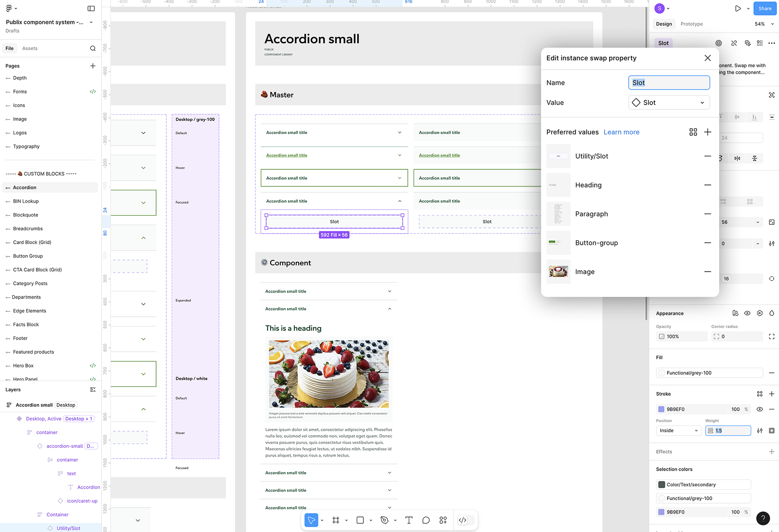
Task: Switch to the Design tab
Action: (x=664, y=24)
